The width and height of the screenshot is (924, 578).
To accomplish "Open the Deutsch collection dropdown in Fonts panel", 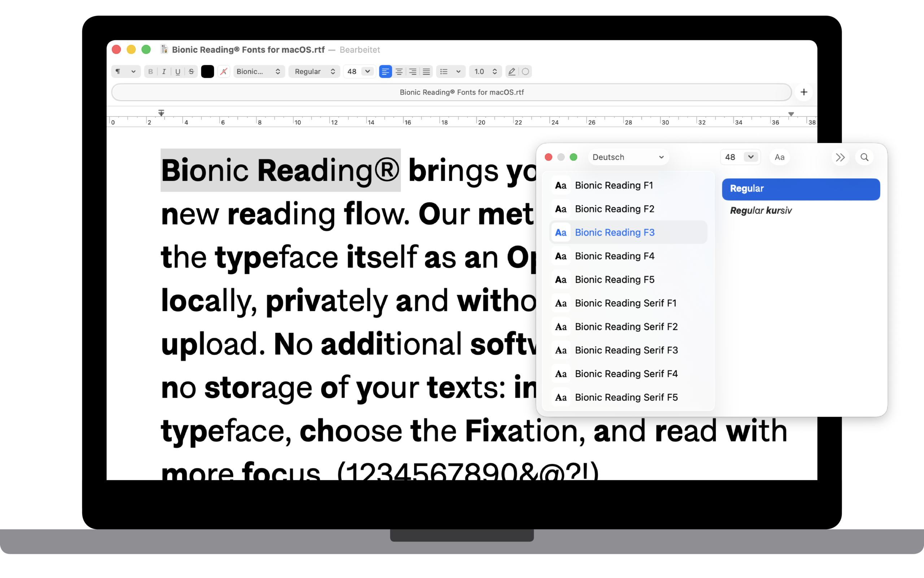I will tap(628, 157).
